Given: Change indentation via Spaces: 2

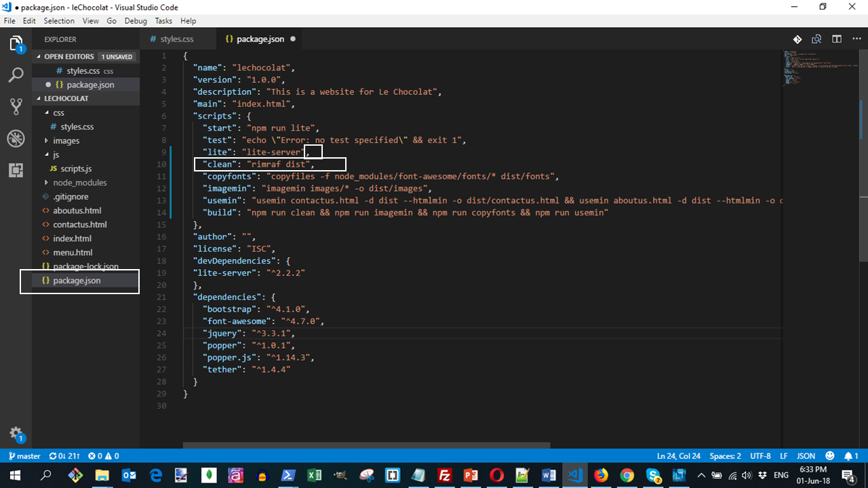Looking at the screenshot, I should [x=726, y=456].
